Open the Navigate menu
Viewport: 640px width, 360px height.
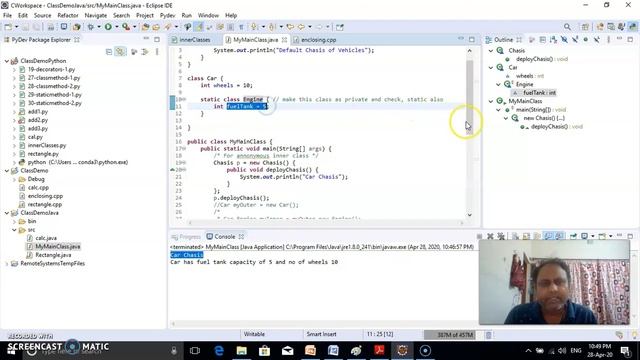[96, 16]
